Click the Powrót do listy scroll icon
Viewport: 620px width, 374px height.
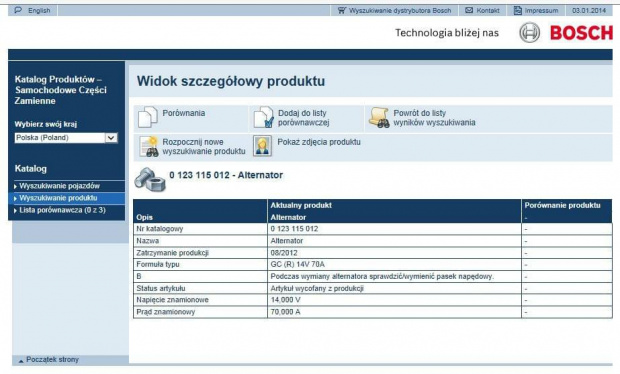(x=379, y=117)
